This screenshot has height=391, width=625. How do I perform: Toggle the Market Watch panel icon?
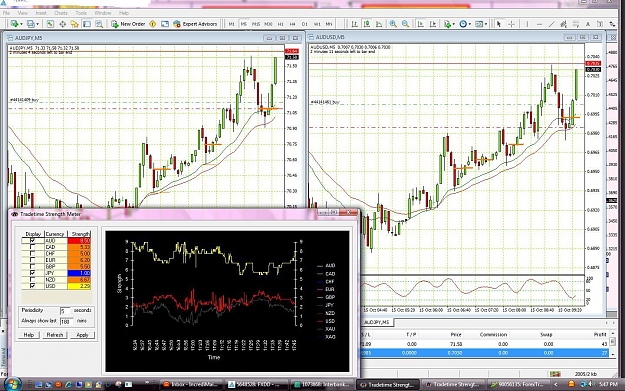pyautogui.click(x=50, y=24)
